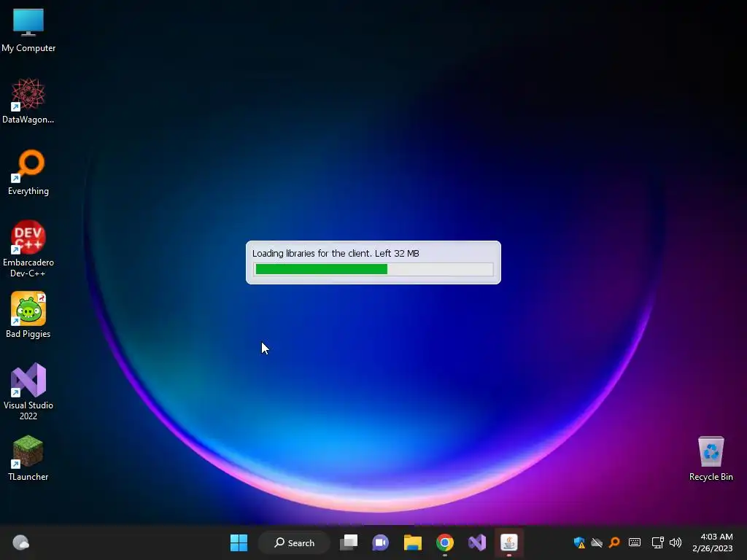
Task: Select the DataWagon desktop shortcut
Action: pyautogui.click(x=28, y=101)
